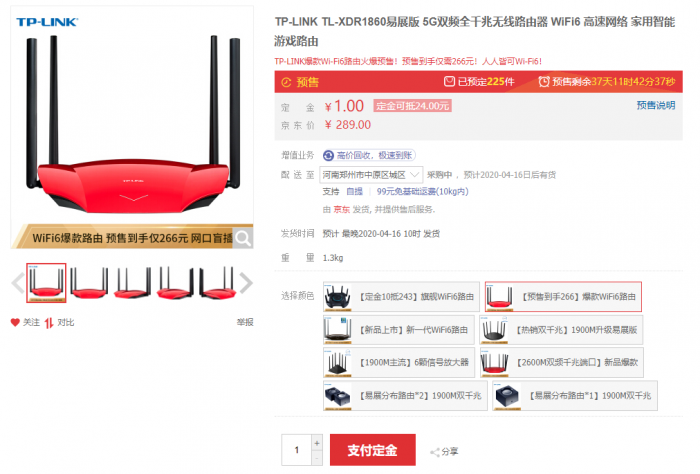The width and height of the screenshot is (700, 474).
Task: Click the 举报 report link
Action: [x=245, y=322]
